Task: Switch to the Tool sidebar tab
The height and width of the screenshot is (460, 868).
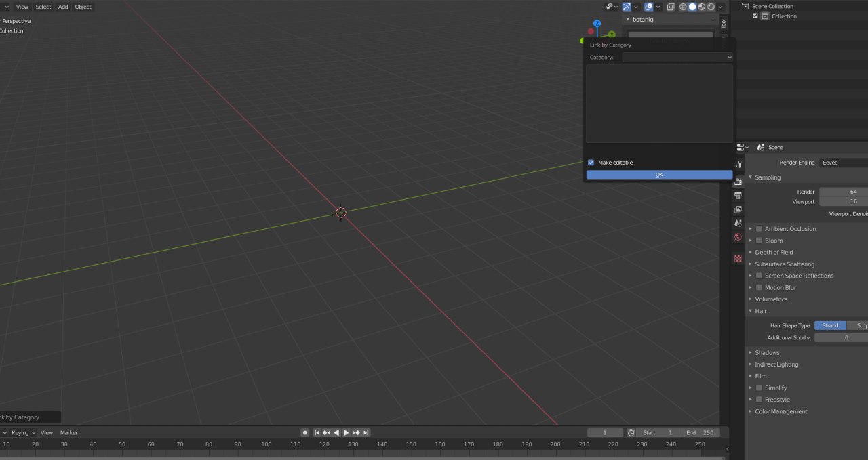Action: tap(723, 23)
